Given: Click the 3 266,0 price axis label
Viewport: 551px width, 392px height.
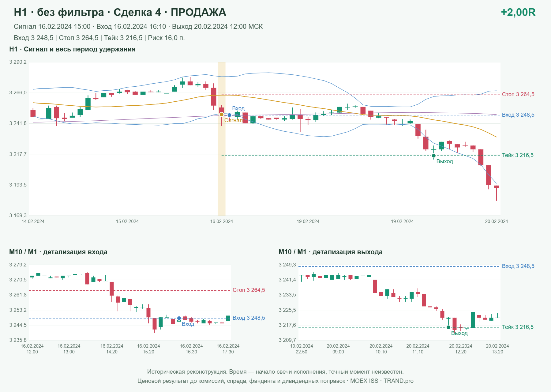Looking at the screenshot, I should coord(18,93).
